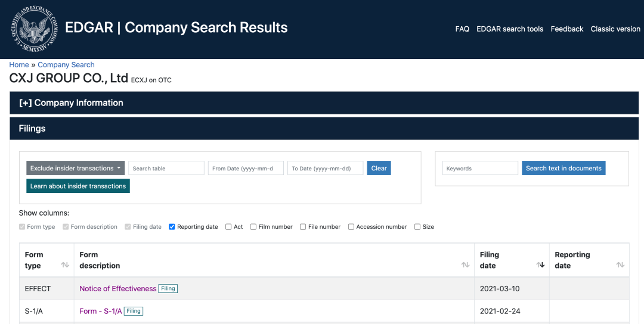Viewport: 644px width, 324px height.
Task: Click Filing badge beside Form S-1/A
Action: 134,311
